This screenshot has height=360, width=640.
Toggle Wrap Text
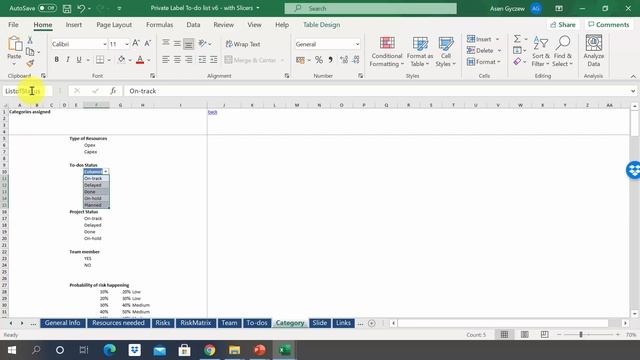pos(243,44)
